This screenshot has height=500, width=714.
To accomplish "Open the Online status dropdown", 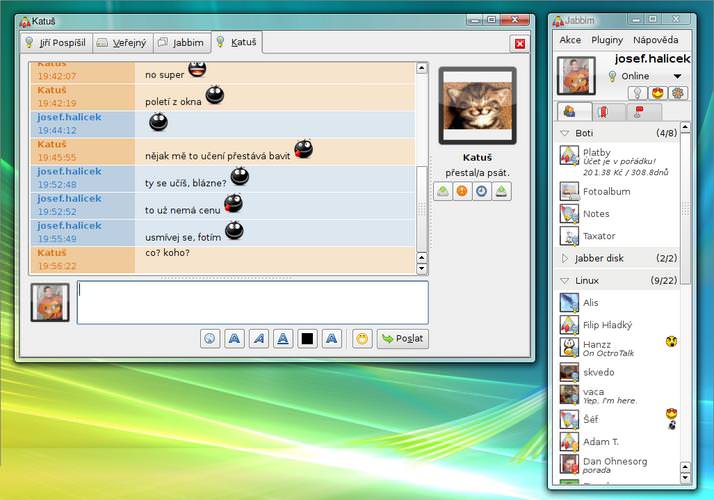I will 646,76.
